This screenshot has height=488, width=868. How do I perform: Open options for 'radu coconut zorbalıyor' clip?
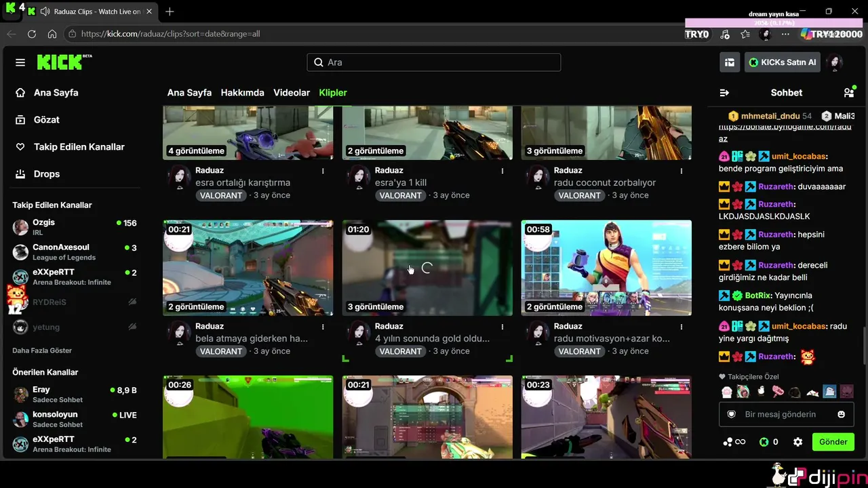point(682,171)
